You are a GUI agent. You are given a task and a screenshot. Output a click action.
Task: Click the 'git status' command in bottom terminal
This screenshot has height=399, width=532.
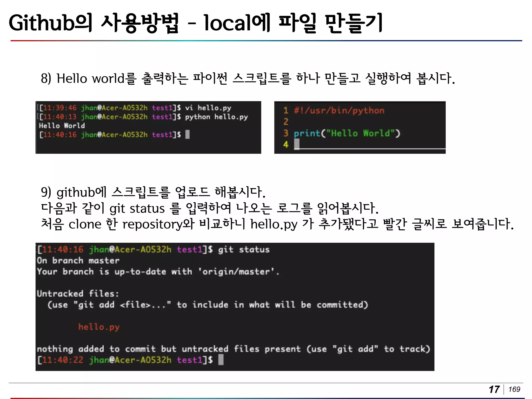(244, 250)
